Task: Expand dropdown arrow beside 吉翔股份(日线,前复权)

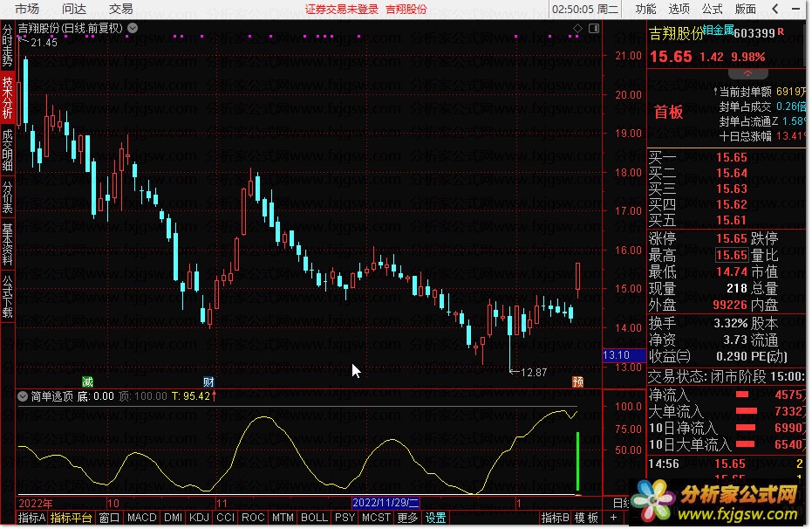Action: (133, 28)
